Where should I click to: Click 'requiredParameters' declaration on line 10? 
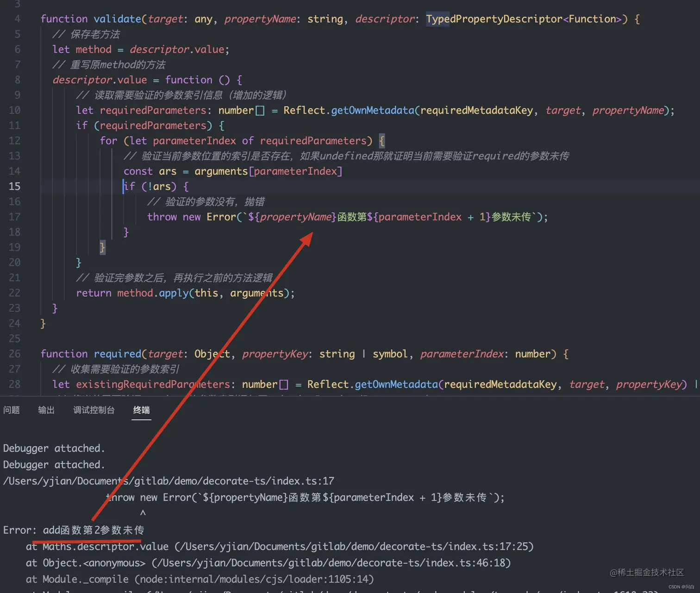153,110
